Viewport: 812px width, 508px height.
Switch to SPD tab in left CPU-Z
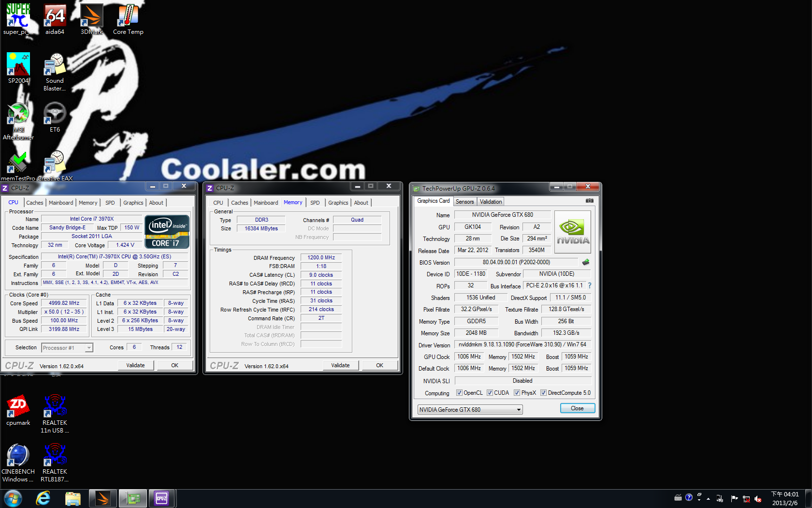tap(110, 203)
